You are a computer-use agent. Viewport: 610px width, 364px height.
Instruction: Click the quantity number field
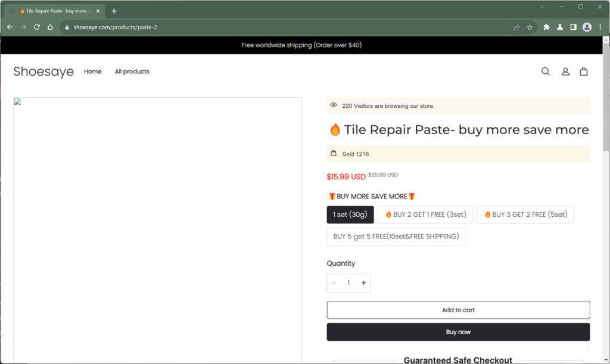tap(348, 283)
